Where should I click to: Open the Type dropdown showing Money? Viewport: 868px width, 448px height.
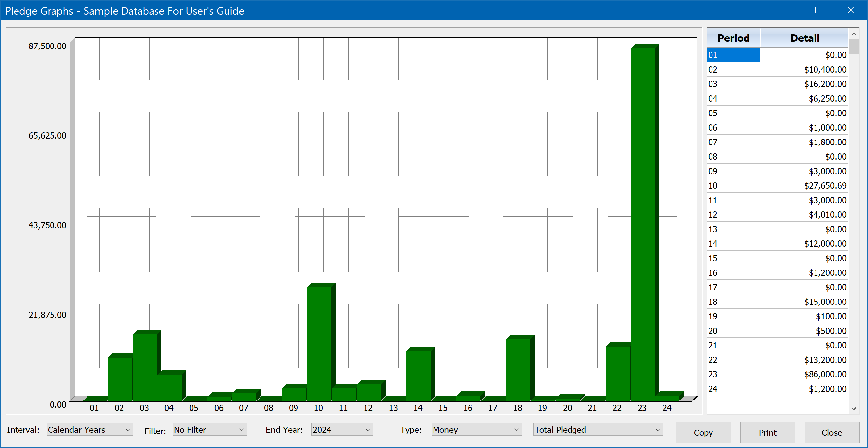[x=476, y=430]
